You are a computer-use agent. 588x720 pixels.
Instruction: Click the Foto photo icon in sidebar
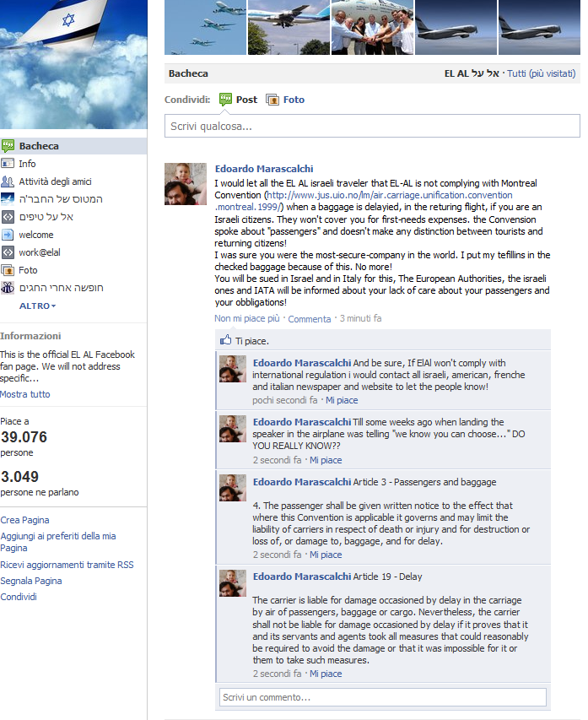[8, 270]
